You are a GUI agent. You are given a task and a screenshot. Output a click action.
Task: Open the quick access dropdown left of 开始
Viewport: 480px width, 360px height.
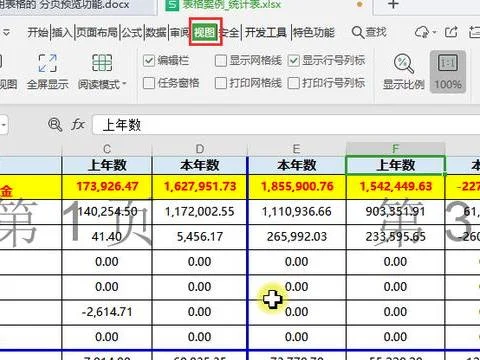[6, 33]
